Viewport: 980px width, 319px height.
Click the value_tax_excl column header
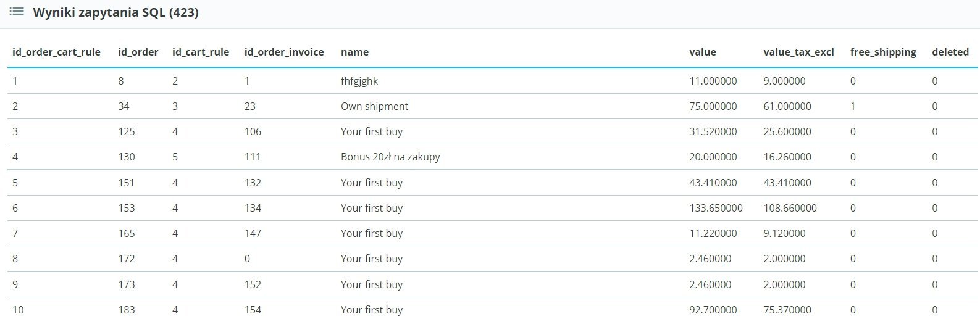(798, 52)
